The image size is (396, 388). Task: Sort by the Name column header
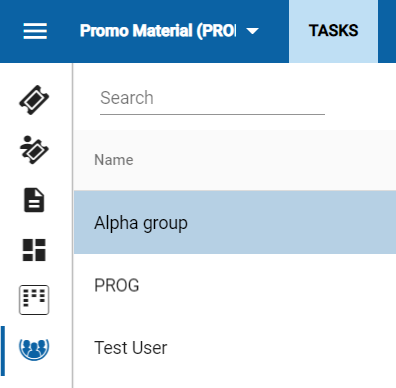coord(114,160)
